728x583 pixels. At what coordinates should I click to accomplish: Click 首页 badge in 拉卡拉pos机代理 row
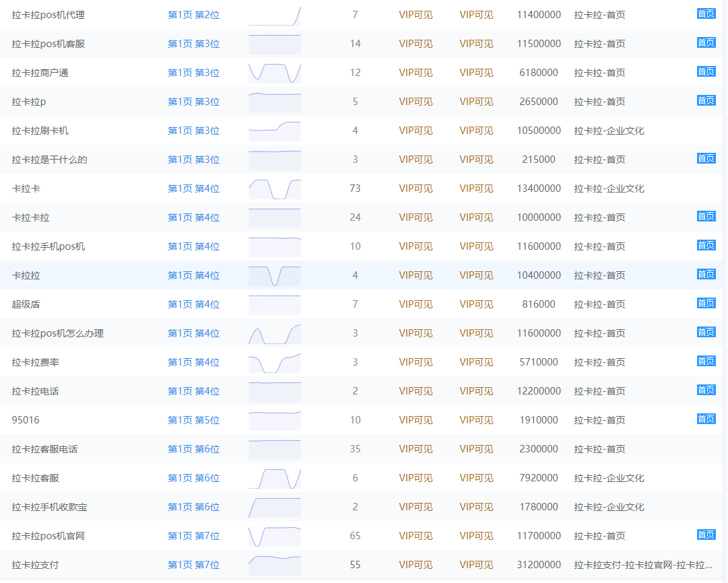click(x=706, y=14)
